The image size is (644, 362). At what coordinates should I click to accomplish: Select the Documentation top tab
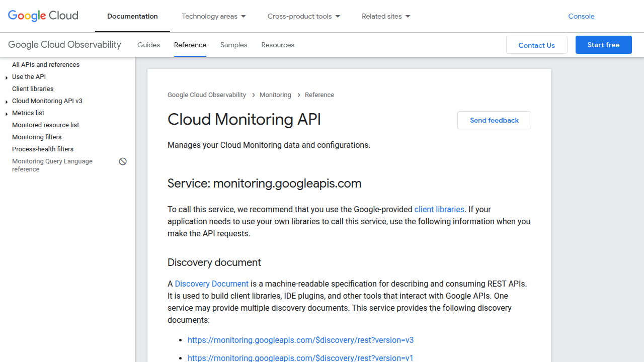[132, 16]
